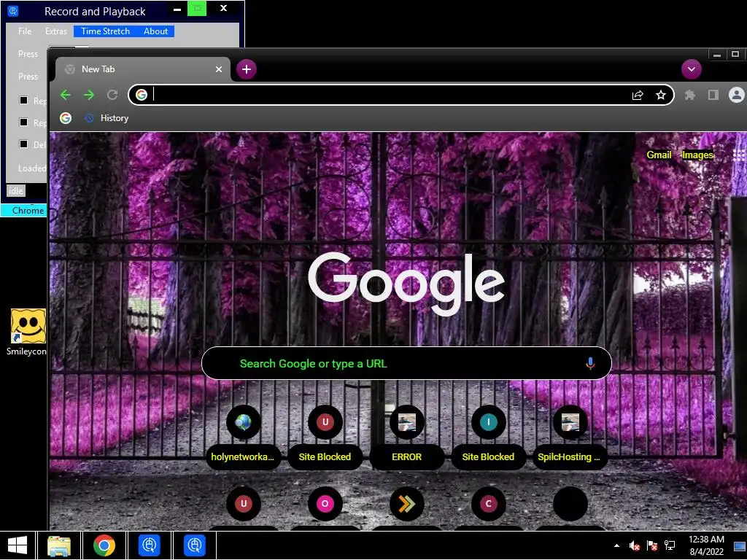Close the New Tab tab

(x=219, y=69)
